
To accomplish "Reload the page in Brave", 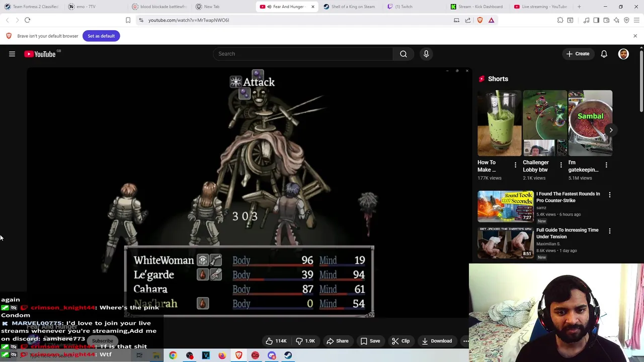I will click(27, 20).
